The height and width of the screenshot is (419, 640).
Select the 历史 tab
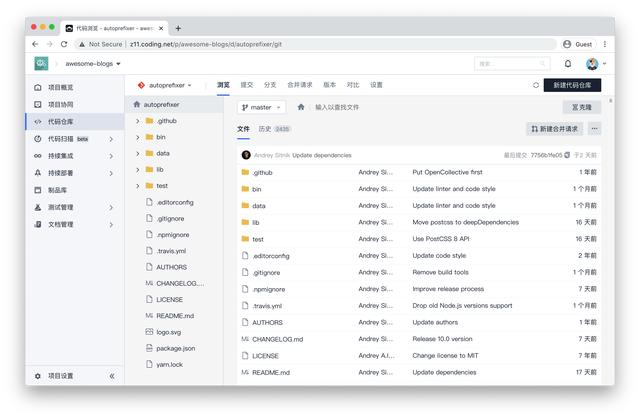tap(274, 129)
